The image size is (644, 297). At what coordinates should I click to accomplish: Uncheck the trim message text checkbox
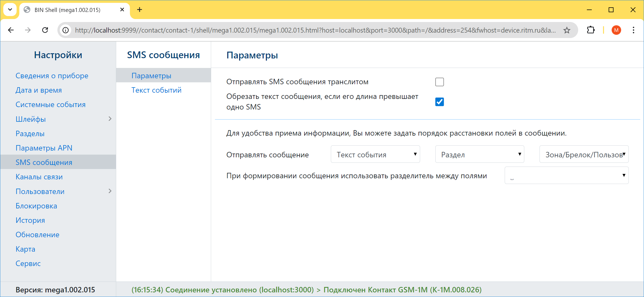tap(439, 102)
